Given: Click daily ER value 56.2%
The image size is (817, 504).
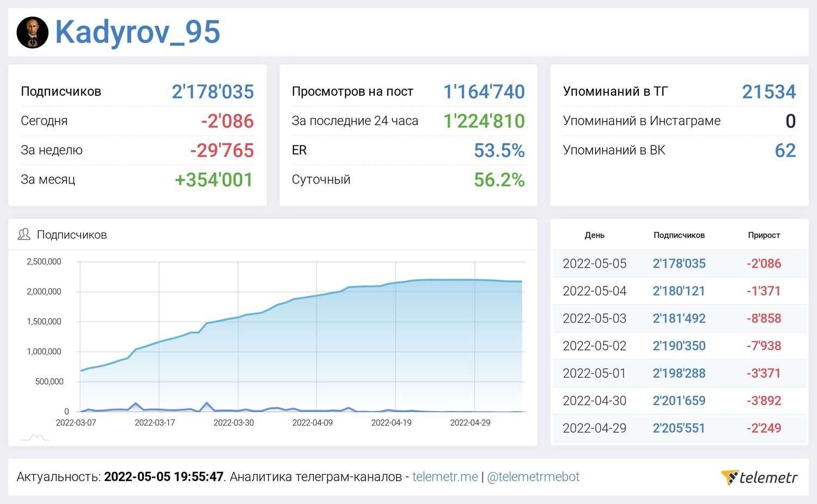Looking at the screenshot, I should tap(499, 180).
